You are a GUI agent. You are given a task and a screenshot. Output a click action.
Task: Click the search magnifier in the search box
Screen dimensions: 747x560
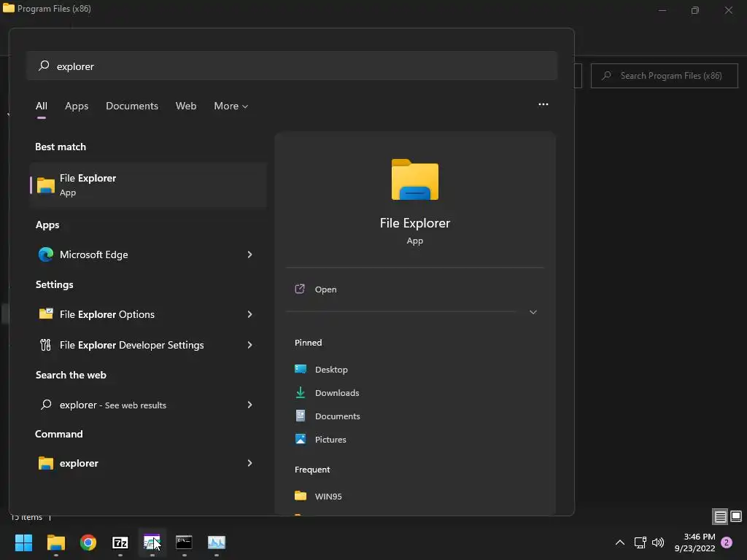click(44, 66)
